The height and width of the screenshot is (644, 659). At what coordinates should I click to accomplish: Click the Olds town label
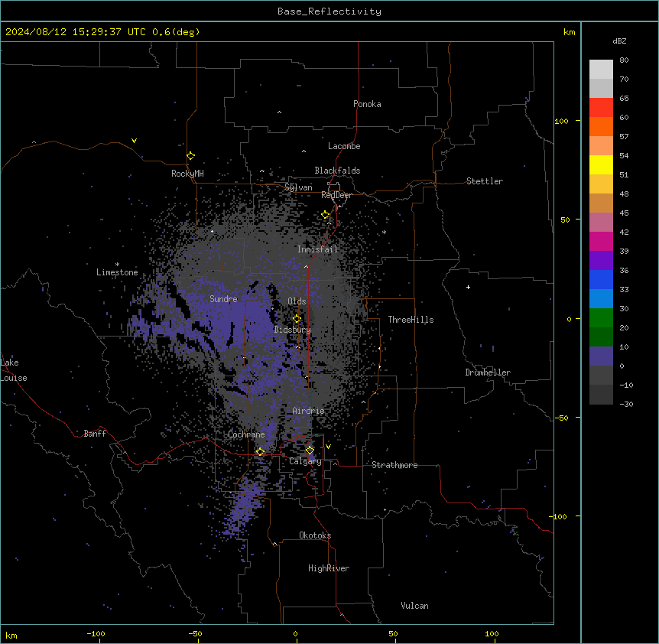pyautogui.click(x=297, y=301)
